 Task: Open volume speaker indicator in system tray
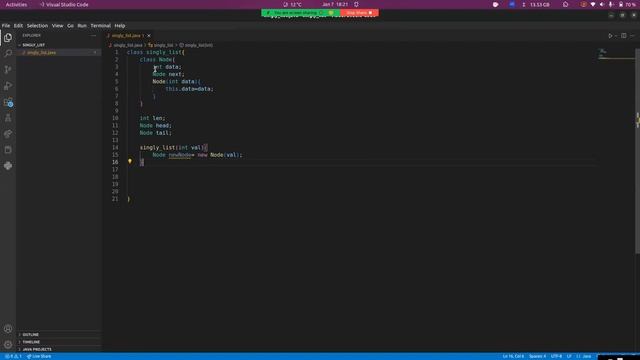click(602, 4)
